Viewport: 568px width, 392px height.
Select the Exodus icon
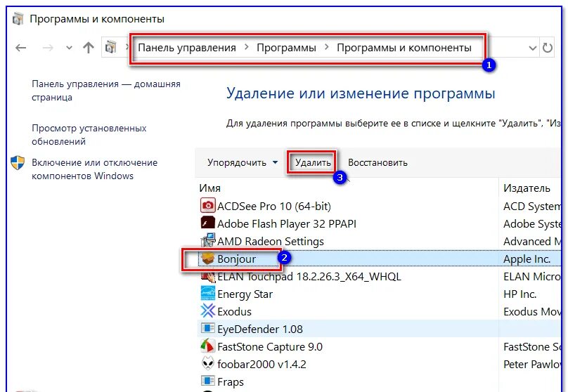pyautogui.click(x=207, y=311)
